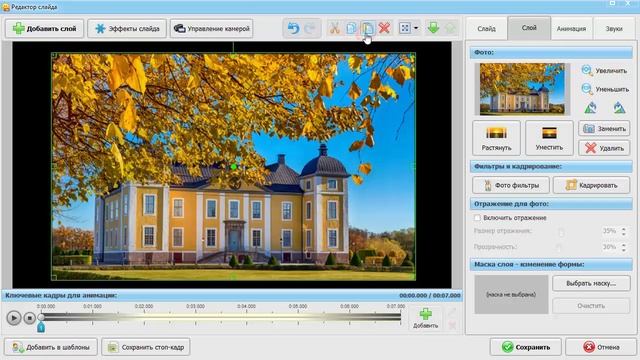This screenshot has width=640, height=360.
Task: Click the left mountain rotate icon
Action: pyautogui.click(x=590, y=108)
